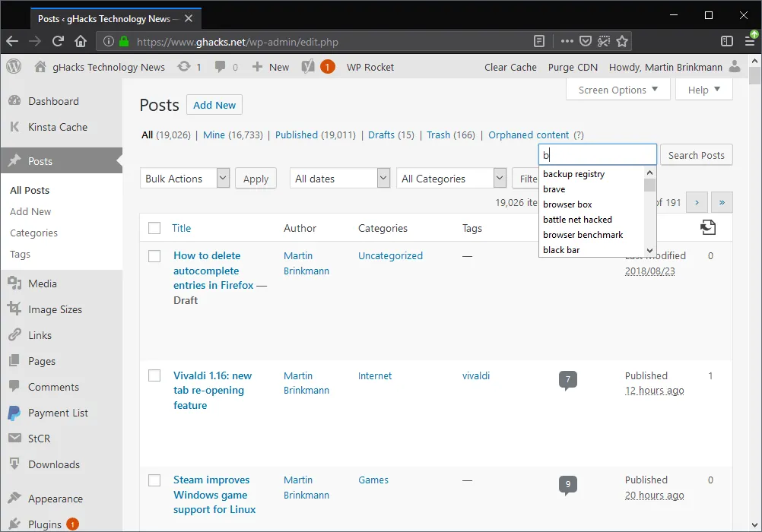Viewport: 762px width, 532px height.
Task: Click the browser Forward arrow
Action: 35,41
